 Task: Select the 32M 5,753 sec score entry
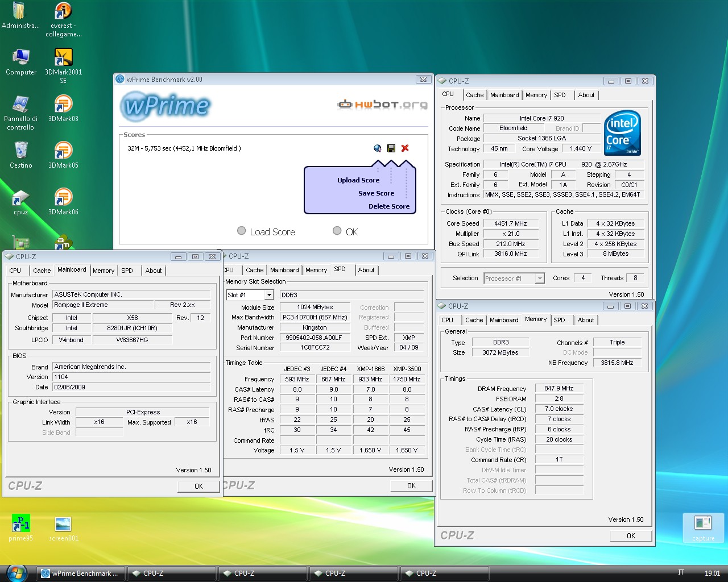(x=184, y=148)
